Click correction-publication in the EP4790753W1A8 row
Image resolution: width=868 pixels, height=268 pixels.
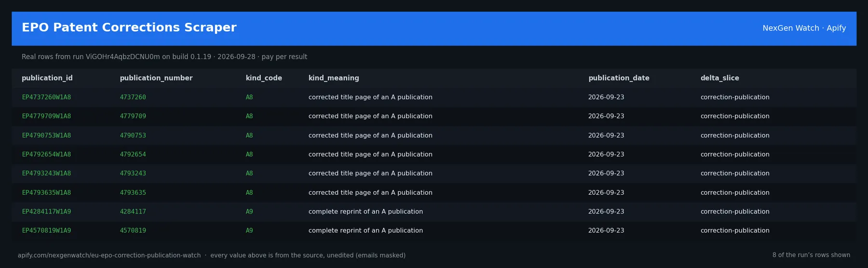735,135
